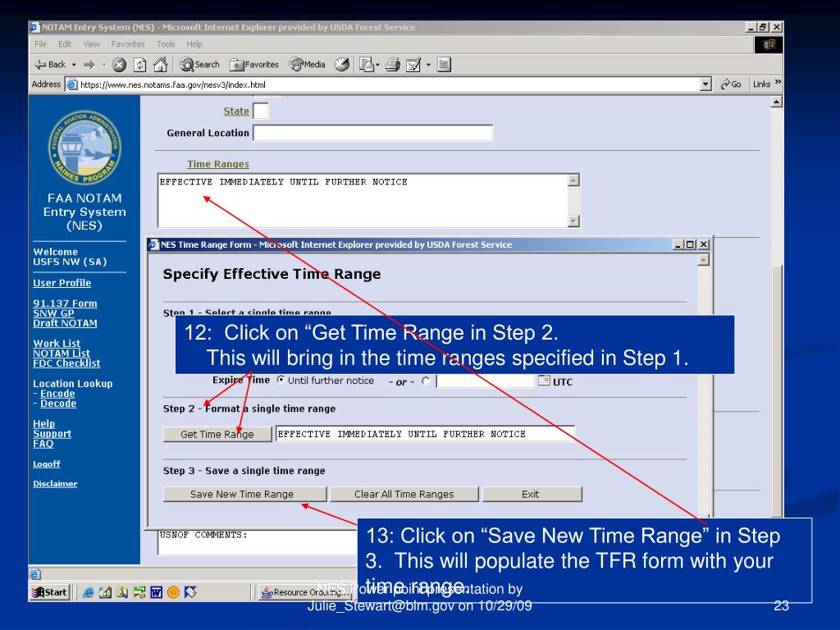Click the FAA NAIMES Program logo
840x630 pixels.
click(x=84, y=148)
